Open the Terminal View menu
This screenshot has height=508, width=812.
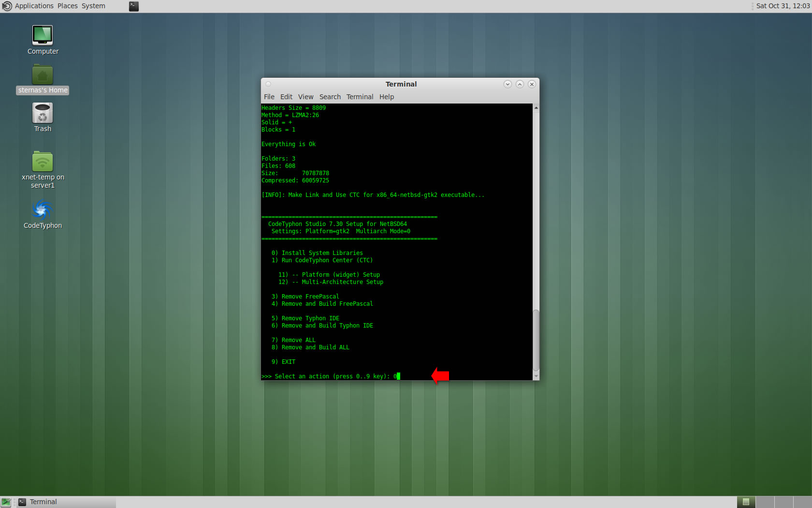tap(305, 97)
